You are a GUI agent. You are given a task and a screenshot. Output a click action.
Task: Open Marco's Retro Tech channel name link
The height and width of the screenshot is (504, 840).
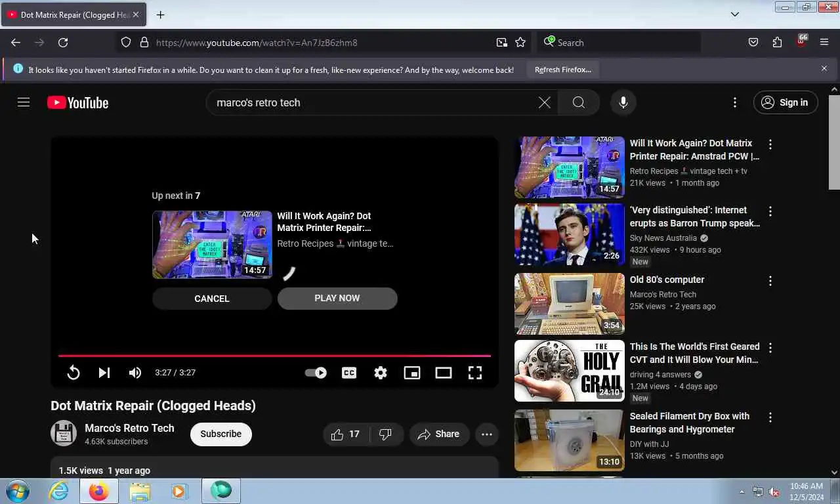pyautogui.click(x=129, y=428)
